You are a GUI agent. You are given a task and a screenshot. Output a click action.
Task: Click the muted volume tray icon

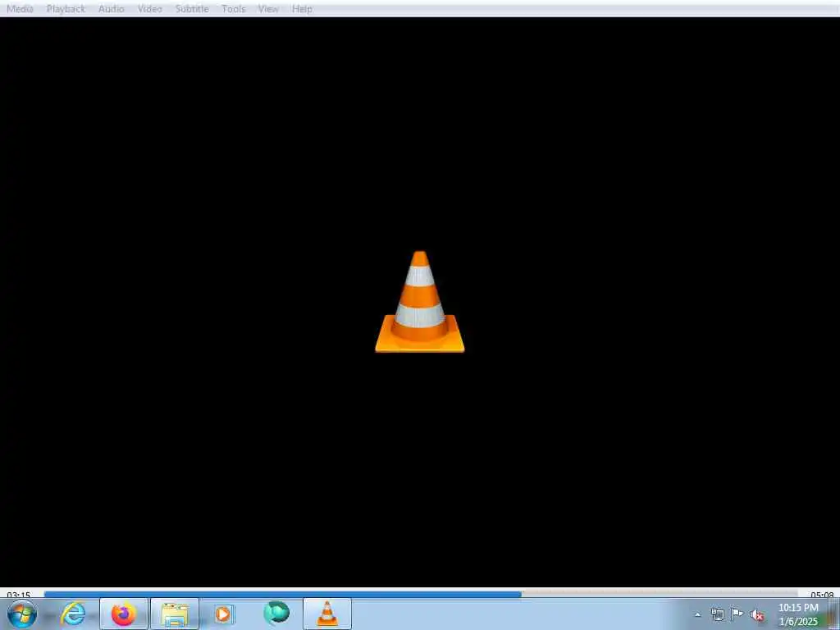[757, 615]
